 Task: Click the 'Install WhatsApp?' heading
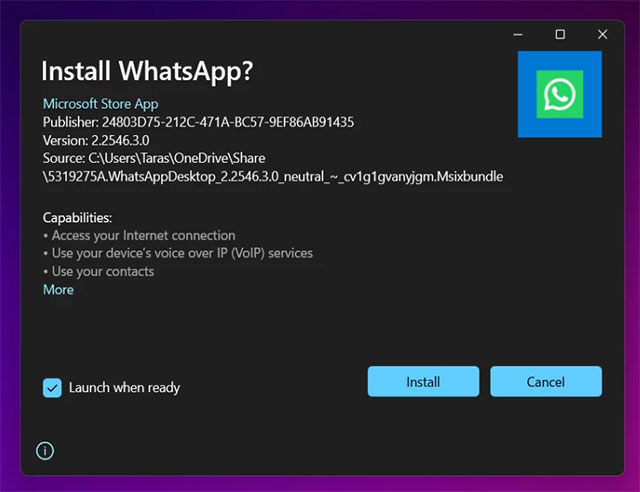click(147, 71)
